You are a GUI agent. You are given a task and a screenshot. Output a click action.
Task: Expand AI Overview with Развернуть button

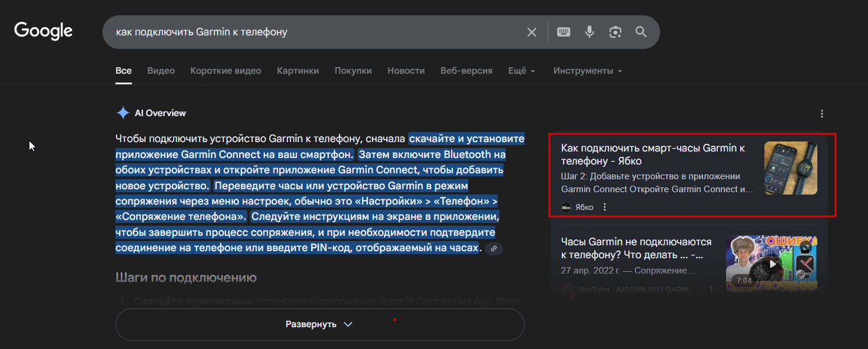tap(320, 324)
